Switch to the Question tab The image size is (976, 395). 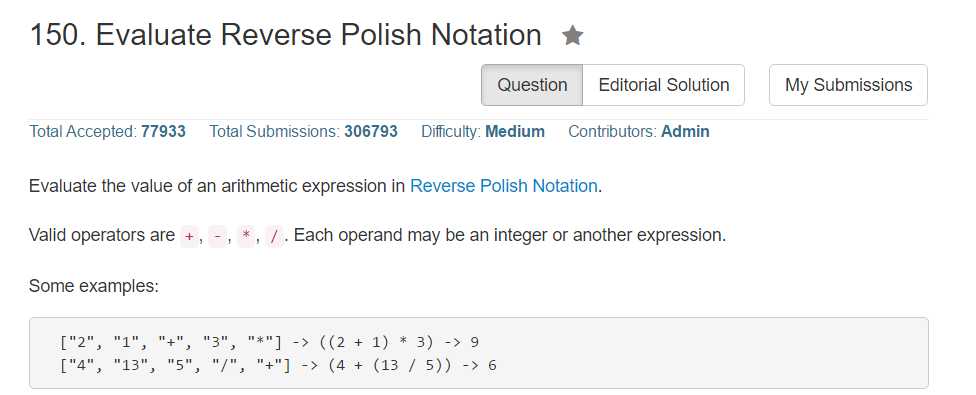pyautogui.click(x=532, y=85)
